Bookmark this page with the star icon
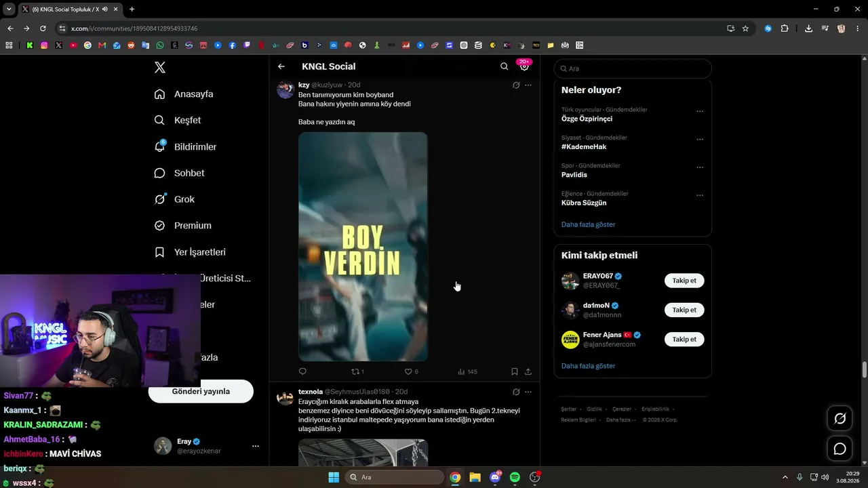Screen dimensions: 868x488 pyautogui.click(x=745, y=28)
